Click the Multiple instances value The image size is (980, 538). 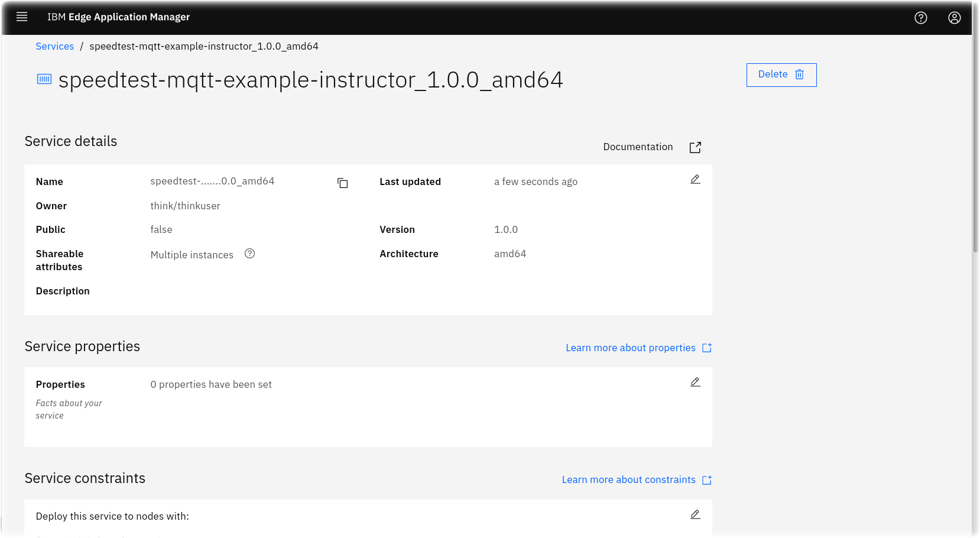(x=192, y=255)
